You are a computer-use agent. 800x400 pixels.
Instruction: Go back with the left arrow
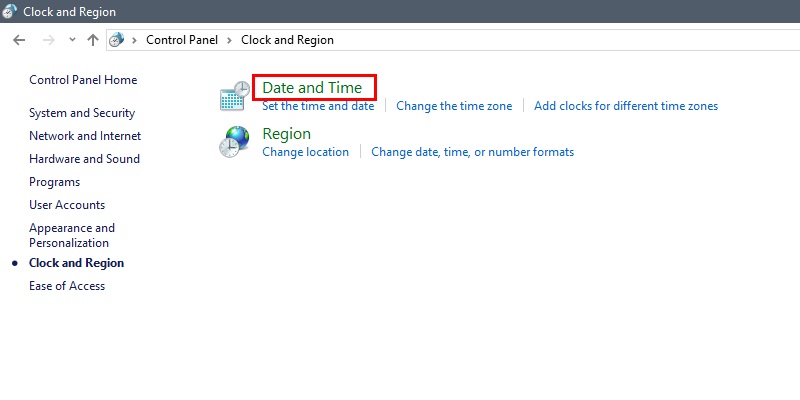tap(19, 40)
